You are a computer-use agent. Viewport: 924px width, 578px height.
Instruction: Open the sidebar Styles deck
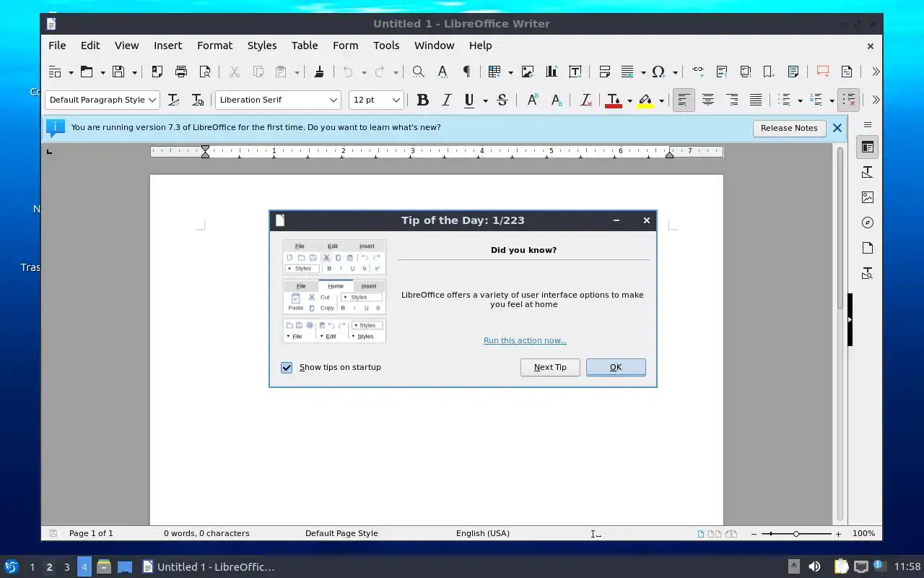(868, 172)
